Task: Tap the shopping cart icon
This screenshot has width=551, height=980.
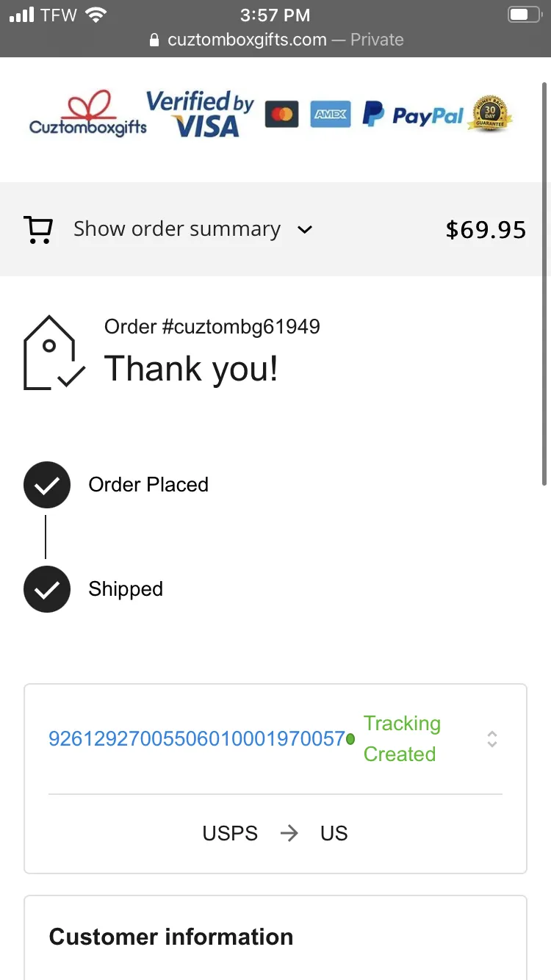Action: (x=39, y=229)
